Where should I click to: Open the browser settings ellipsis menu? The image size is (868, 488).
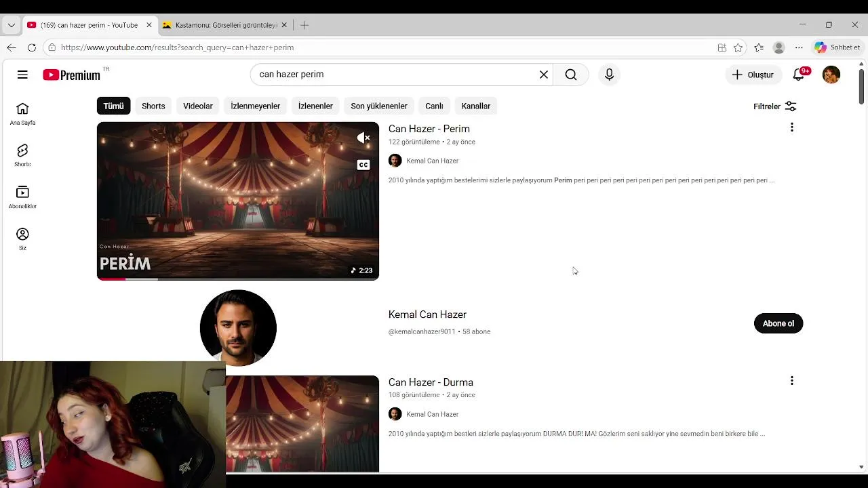pos(799,47)
